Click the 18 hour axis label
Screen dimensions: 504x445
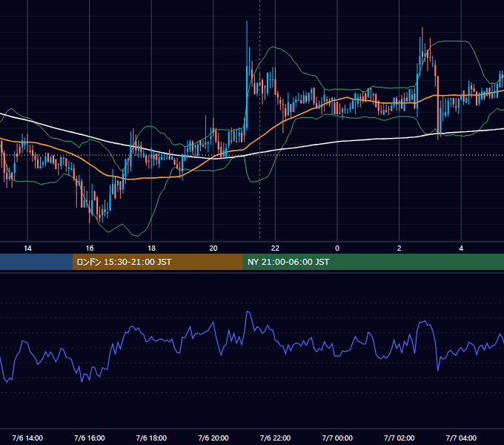coord(151,248)
